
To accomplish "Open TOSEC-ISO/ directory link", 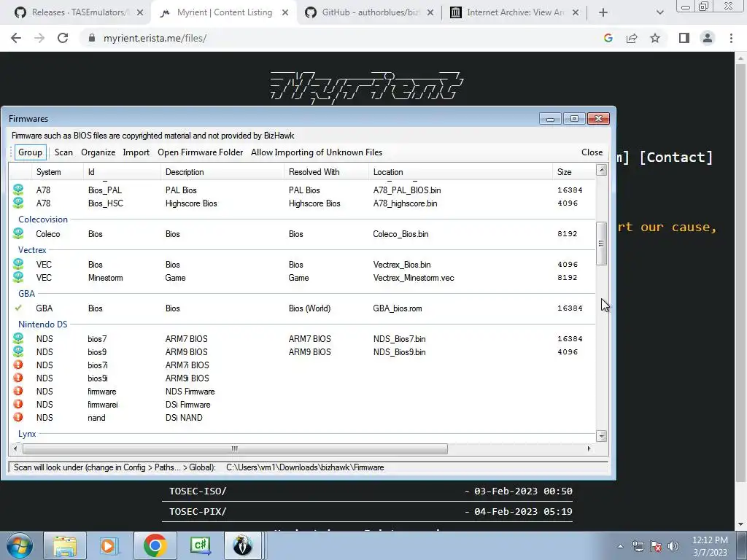I will click(x=198, y=491).
